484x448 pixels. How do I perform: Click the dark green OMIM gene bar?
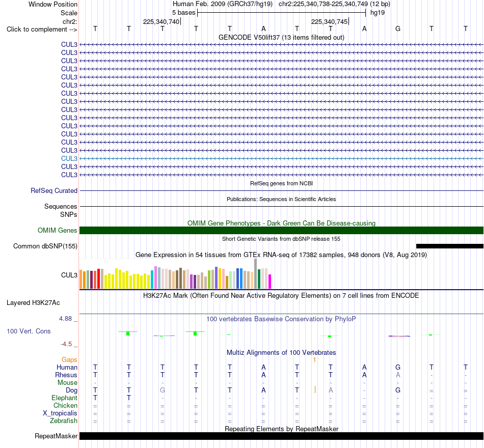(282, 231)
